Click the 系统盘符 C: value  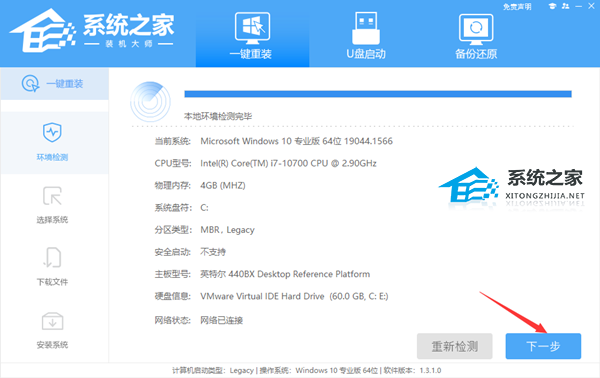pos(204,208)
